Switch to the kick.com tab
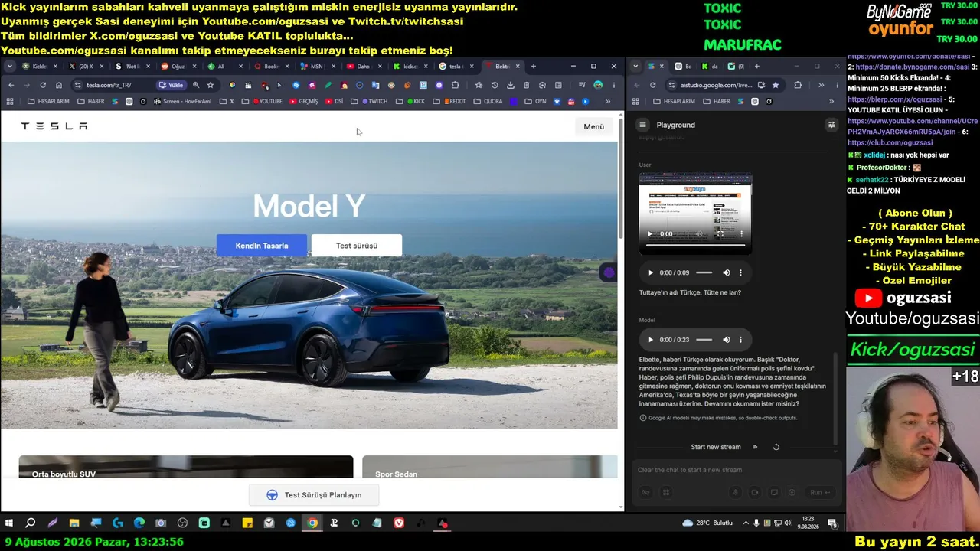Viewport: 980px width, 551px height. pos(408,67)
